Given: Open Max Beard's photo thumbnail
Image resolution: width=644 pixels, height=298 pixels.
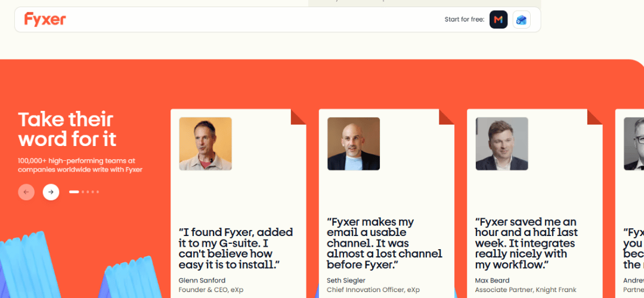Looking at the screenshot, I should pyautogui.click(x=502, y=144).
